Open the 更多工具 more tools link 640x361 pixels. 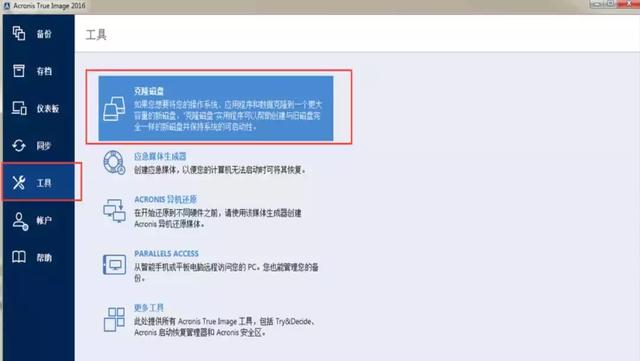click(149, 308)
